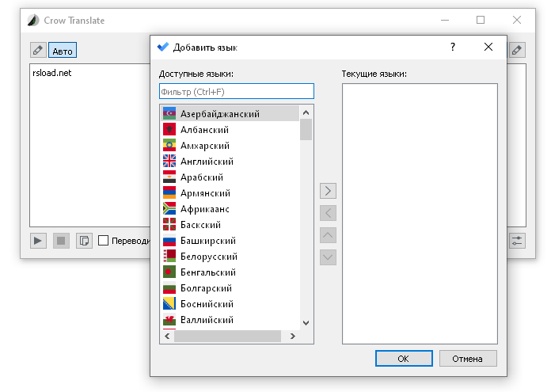The width and height of the screenshot is (551, 392).
Task: Click the South African flag icon
Action: (169, 208)
